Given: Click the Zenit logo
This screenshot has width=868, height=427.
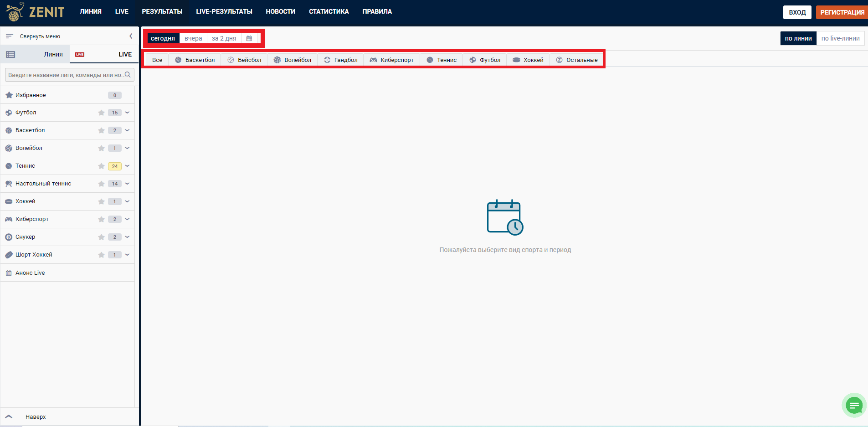Looking at the screenshot, I should (35, 11).
